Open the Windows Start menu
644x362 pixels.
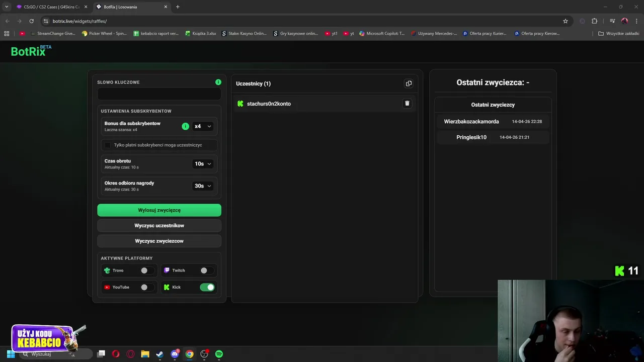coord(11,354)
